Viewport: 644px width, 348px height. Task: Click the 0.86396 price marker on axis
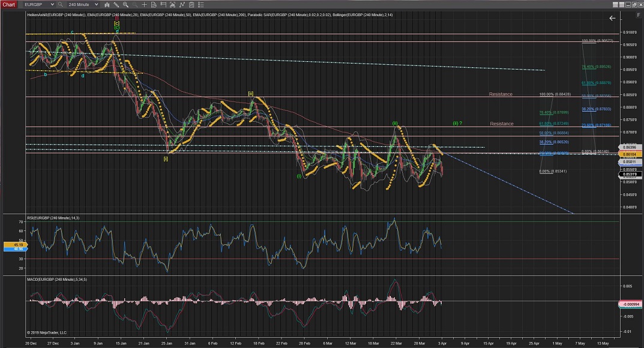pos(629,148)
